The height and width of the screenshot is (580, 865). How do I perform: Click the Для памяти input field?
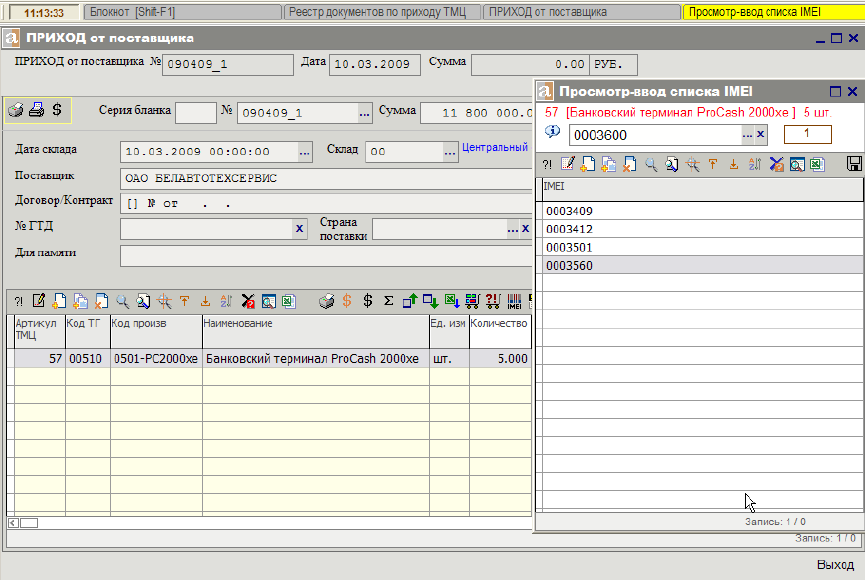tap(325, 256)
